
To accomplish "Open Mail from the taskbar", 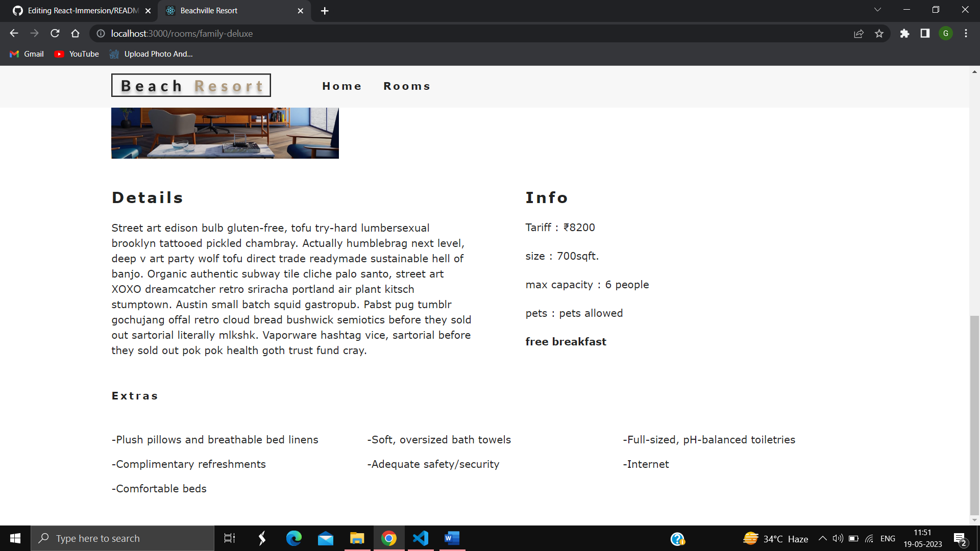I will 325,538.
